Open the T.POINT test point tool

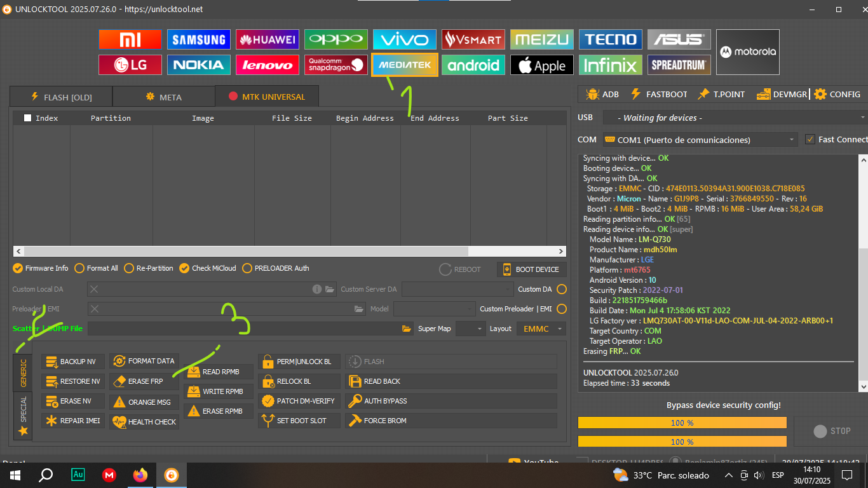(721, 94)
